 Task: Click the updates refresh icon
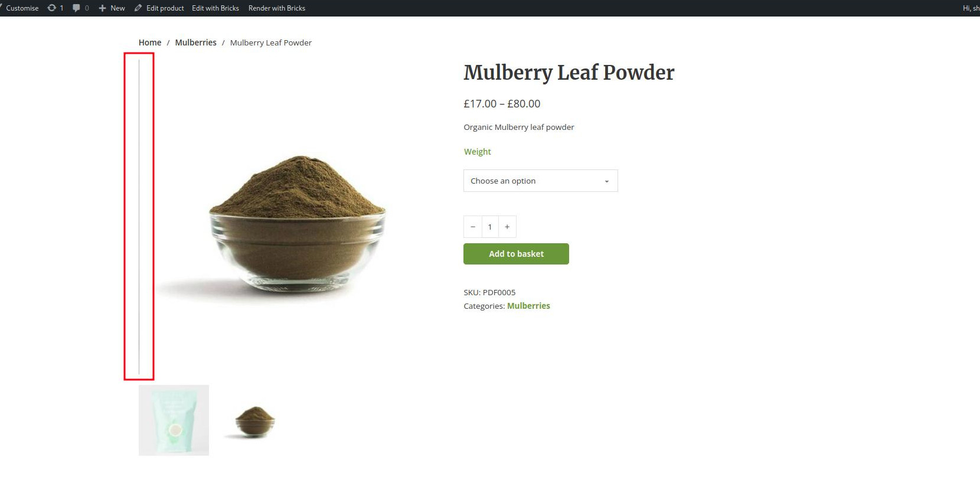[x=52, y=8]
